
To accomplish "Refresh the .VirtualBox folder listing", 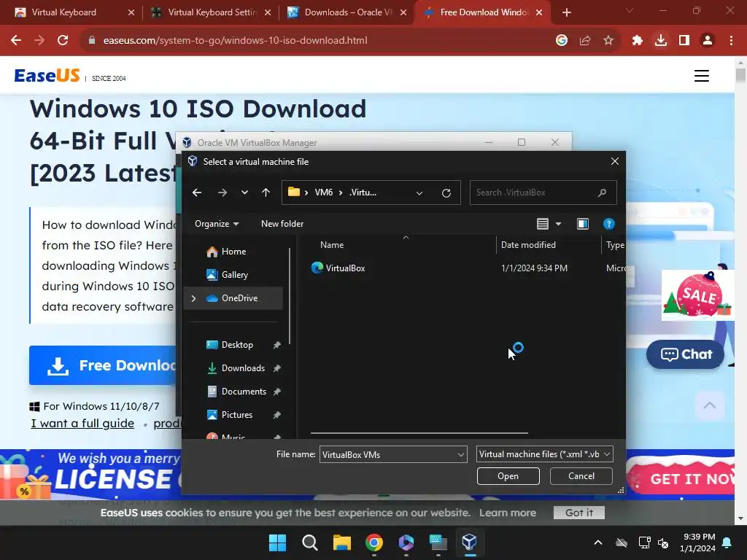I will point(446,192).
